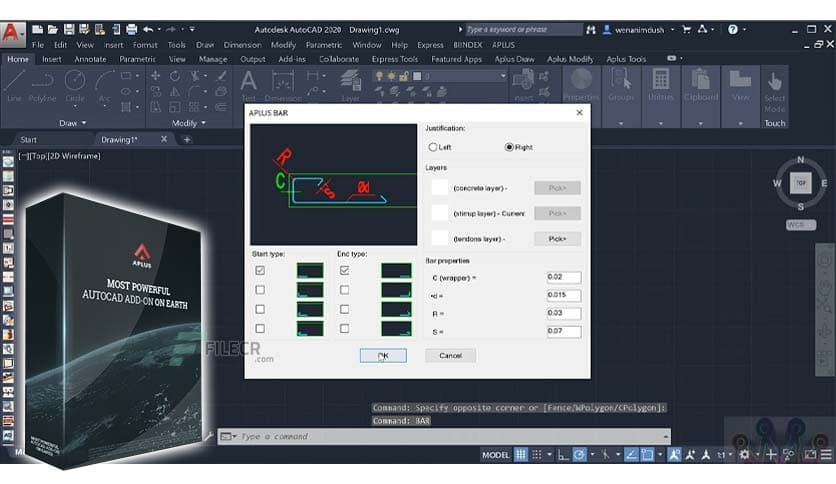Open the Express Tools ribbon tab
This screenshot has height=484, width=836.
[x=393, y=59]
